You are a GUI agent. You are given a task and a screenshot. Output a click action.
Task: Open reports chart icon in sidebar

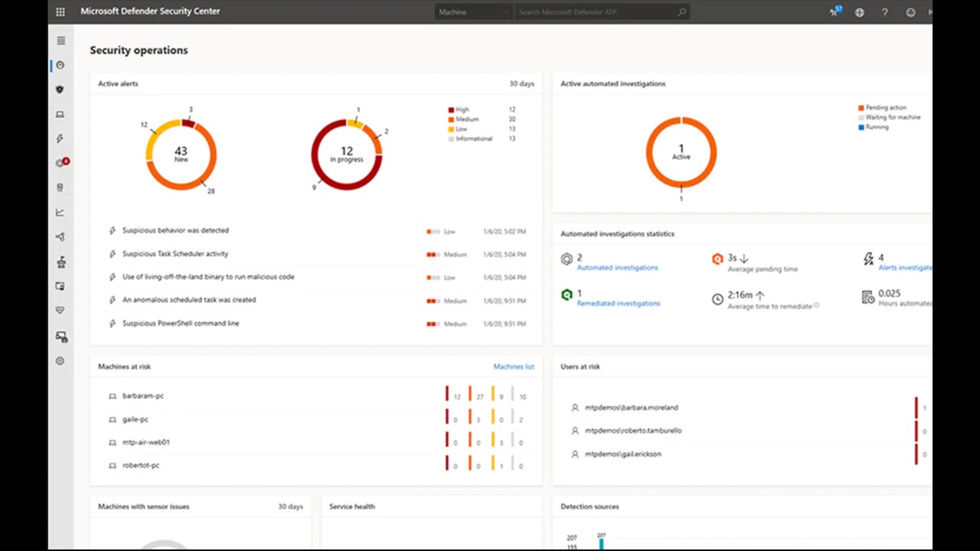tap(60, 213)
